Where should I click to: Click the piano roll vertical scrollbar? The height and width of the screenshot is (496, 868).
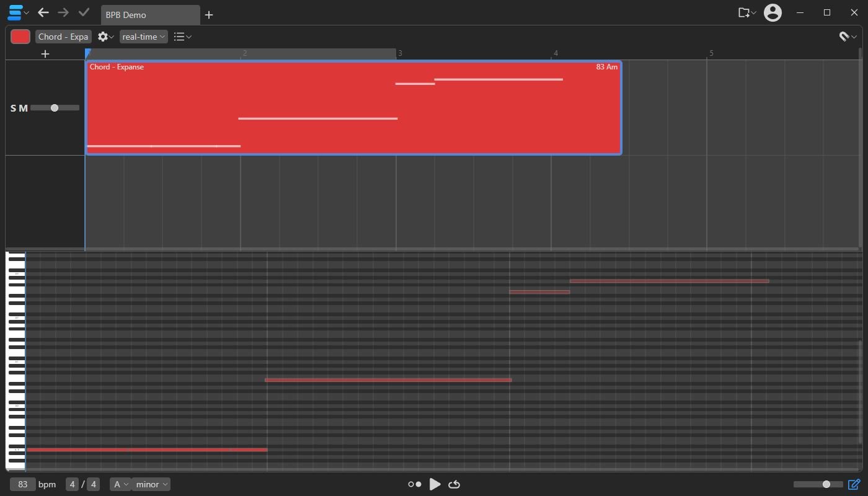(859, 392)
